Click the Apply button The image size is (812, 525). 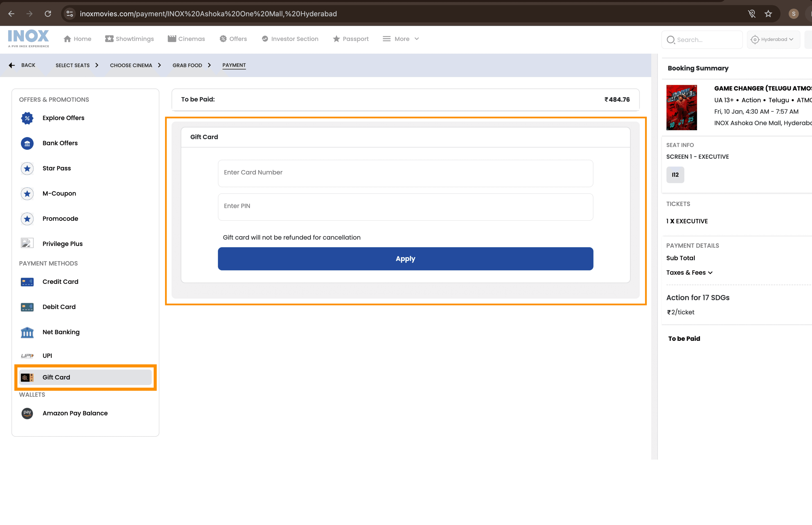[405, 259]
